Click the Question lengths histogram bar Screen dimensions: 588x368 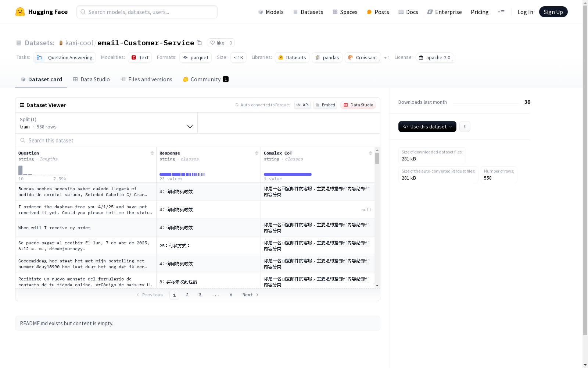coord(21,170)
